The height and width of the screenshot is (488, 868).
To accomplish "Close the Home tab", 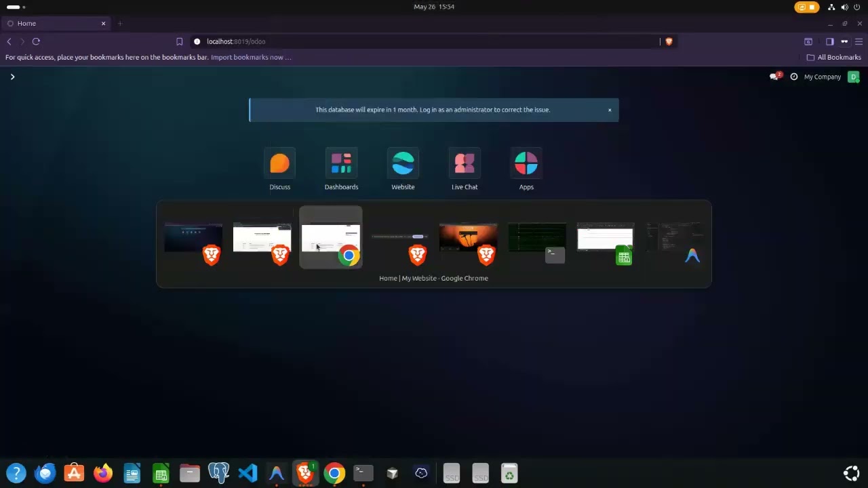I will 103,24.
